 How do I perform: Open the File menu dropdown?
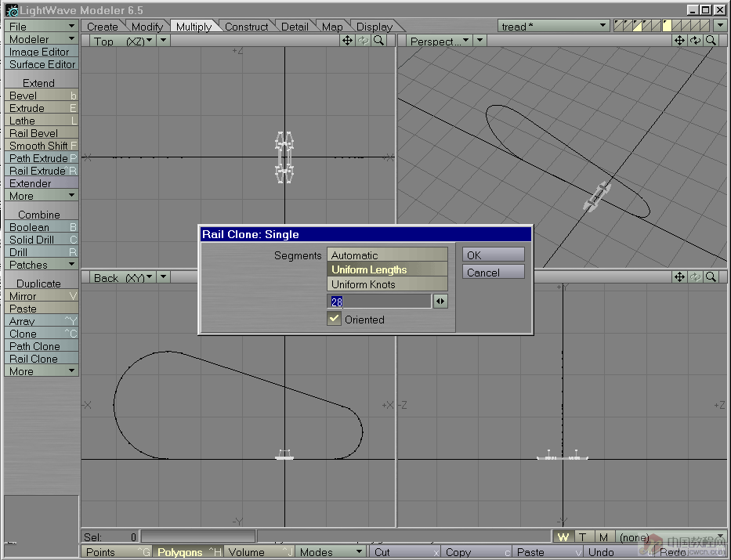point(41,26)
